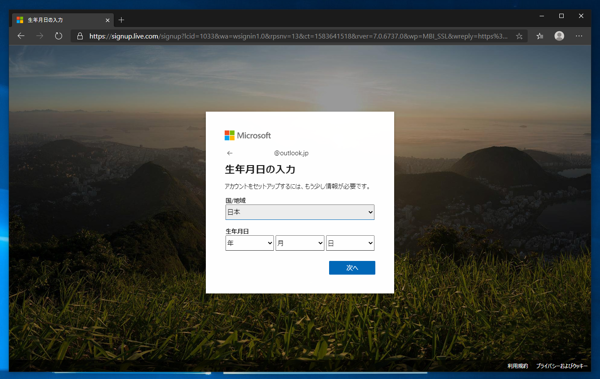The width and height of the screenshot is (600, 379).
Task: Go back using the arrow beside @outlook.jp
Action: (x=230, y=153)
